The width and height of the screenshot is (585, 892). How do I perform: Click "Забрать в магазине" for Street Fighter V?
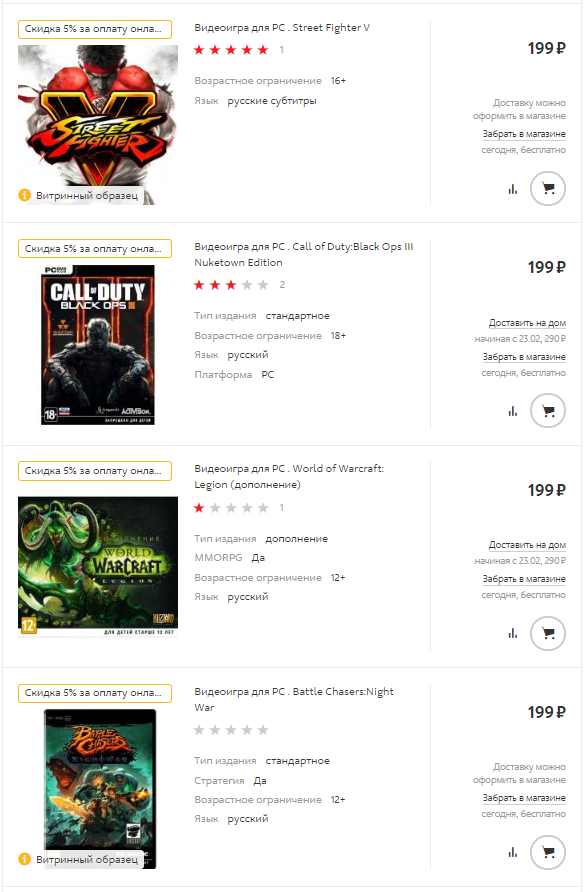pos(524,134)
